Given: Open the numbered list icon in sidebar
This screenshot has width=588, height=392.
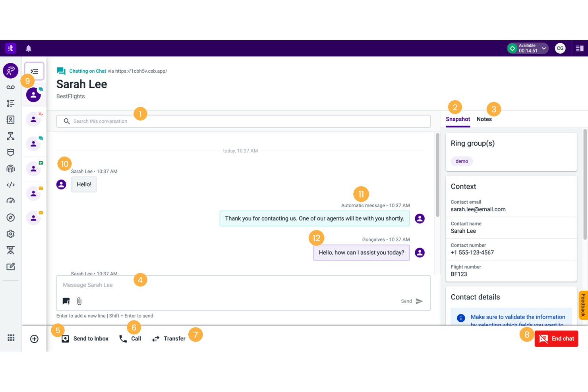Looking at the screenshot, I should [11, 103].
